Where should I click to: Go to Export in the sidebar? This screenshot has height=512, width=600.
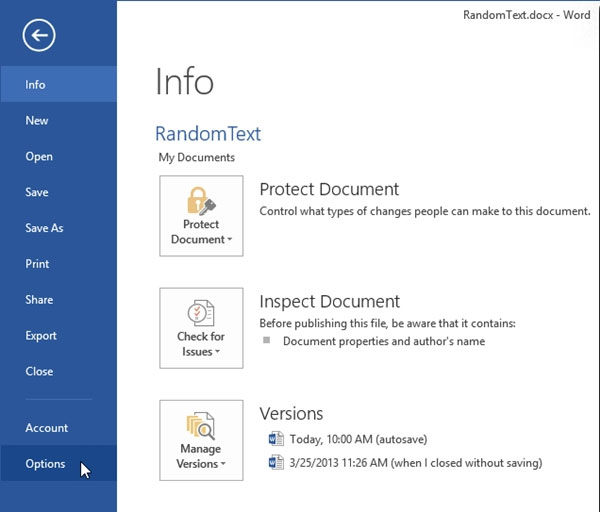(x=59, y=336)
